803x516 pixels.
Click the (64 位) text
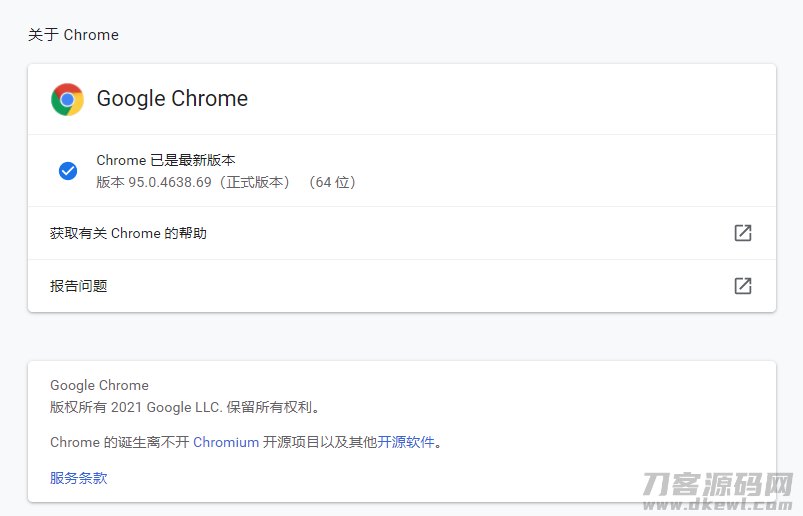pos(332,182)
